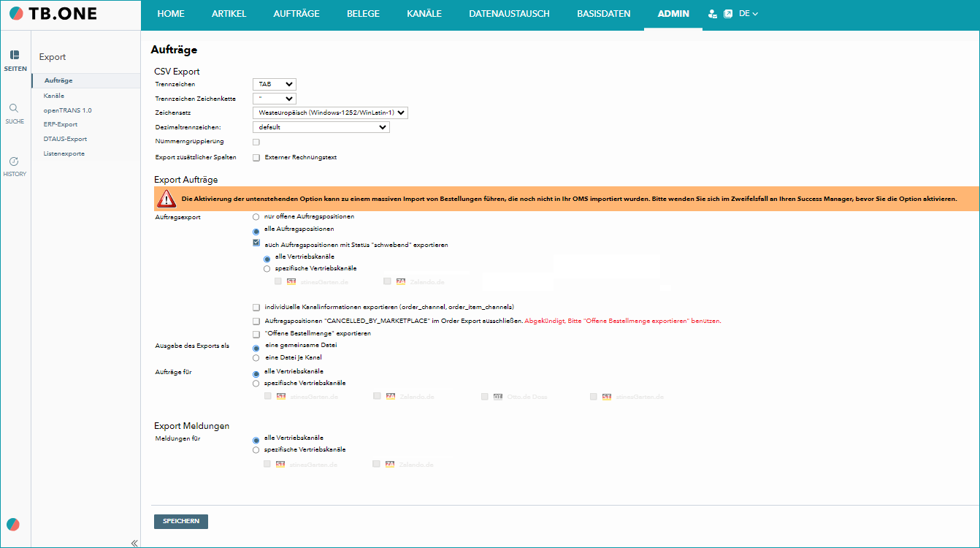Click the user contact icon in top bar
980x548 pixels.
pyautogui.click(x=713, y=14)
